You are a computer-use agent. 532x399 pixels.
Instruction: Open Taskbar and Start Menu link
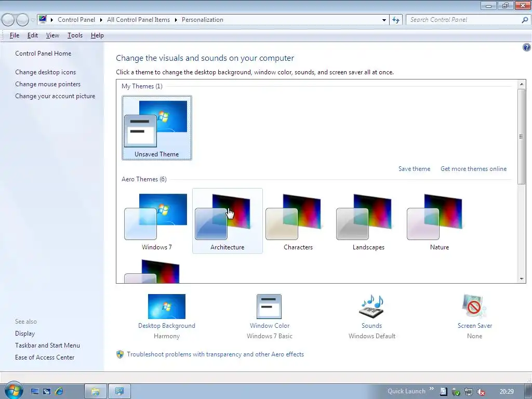[x=47, y=345]
